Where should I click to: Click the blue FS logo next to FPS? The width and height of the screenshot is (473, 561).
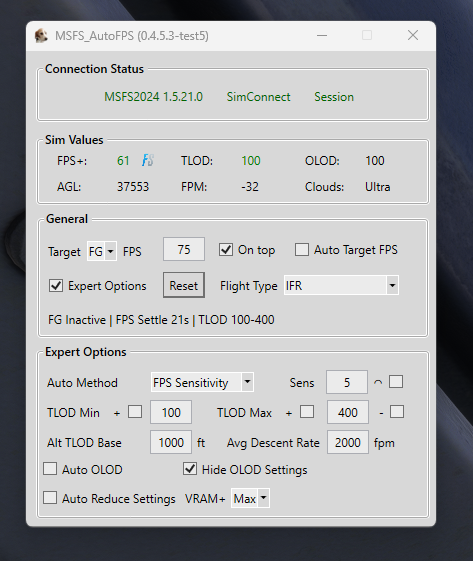point(148,160)
